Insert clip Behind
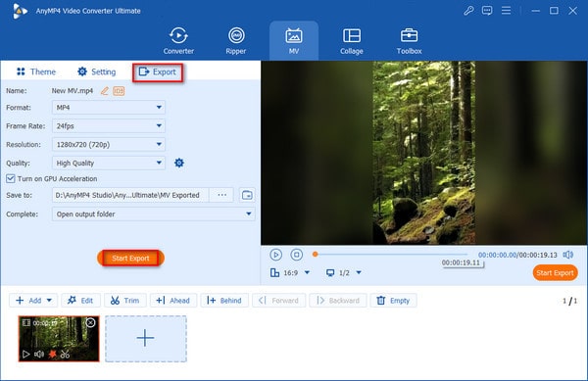The image size is (588, 381). (224, 301)
